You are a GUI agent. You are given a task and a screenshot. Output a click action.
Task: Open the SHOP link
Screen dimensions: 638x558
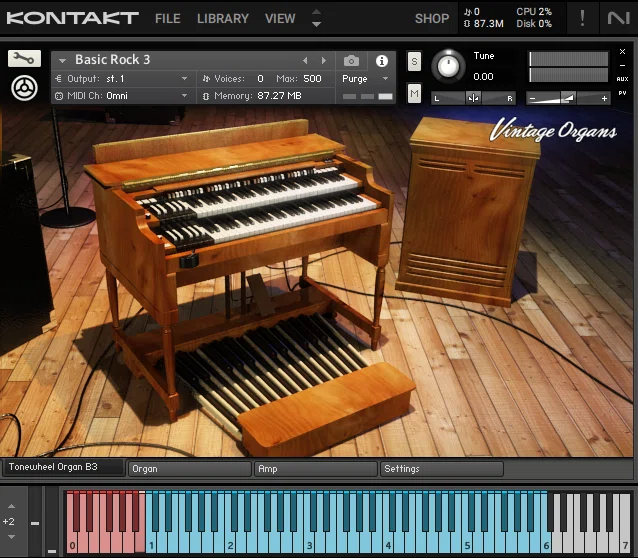[432, 19]
